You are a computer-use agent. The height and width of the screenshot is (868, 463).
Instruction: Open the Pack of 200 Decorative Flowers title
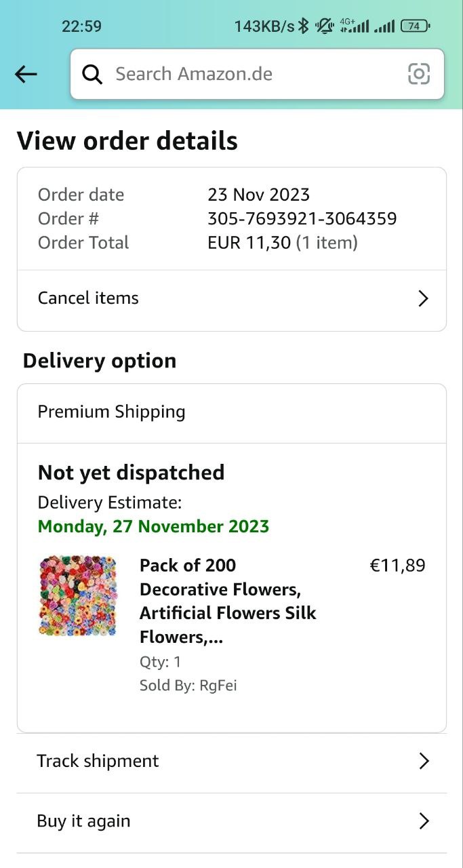(x=228, y=601)
